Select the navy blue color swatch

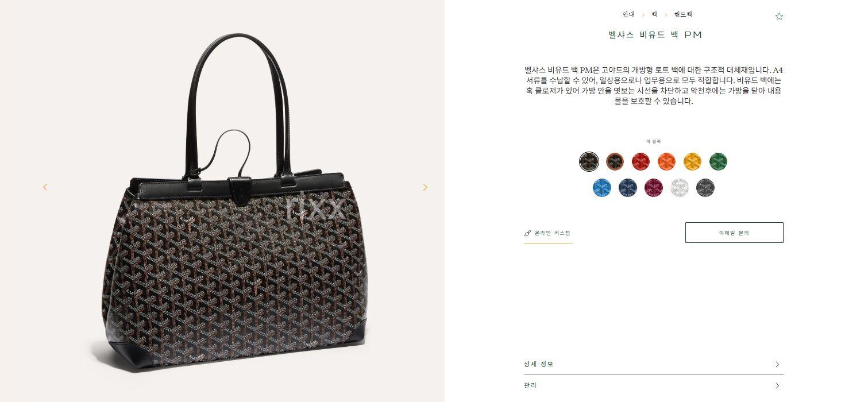tap(628, 188)
